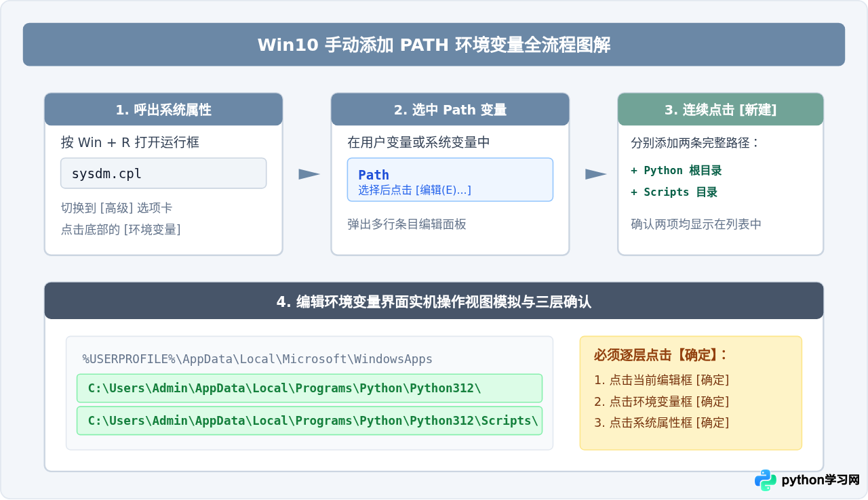The width and height of the screenshot is (868, 500).
Task: Click text '点击底部的 [环境变量]'
Action: click(x=121, y=230)
